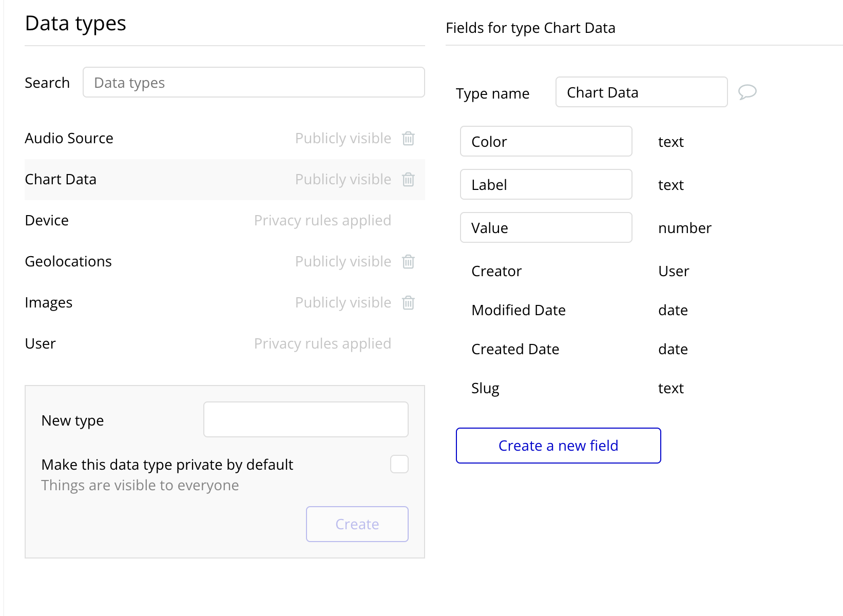The height and width of the screenshot is (616, 843).
Task: Select the Device data type
Action: click(47, 220)
